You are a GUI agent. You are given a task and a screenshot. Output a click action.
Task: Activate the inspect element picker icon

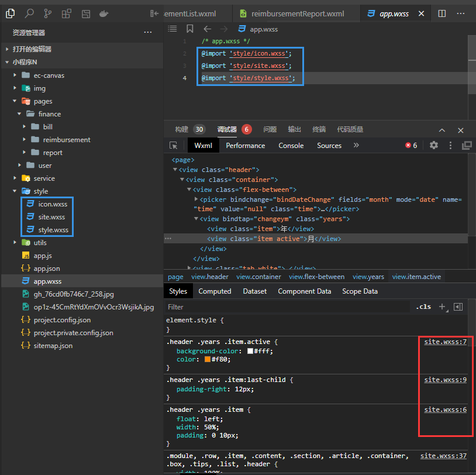[174, 146]
